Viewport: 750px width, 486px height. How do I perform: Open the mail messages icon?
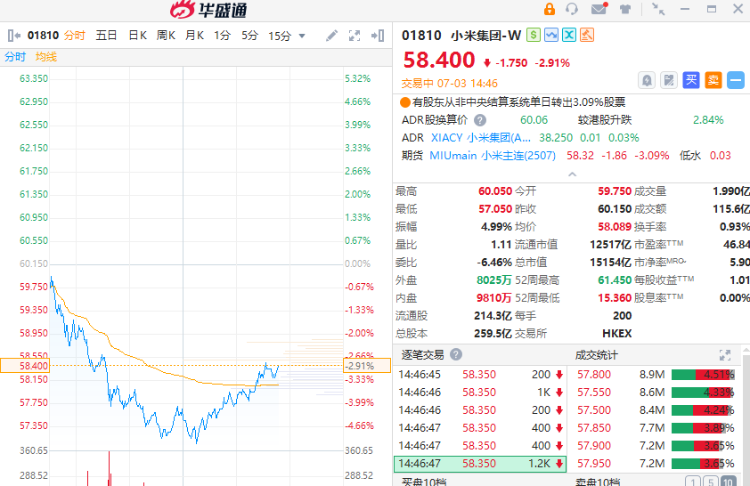point(599,9)
